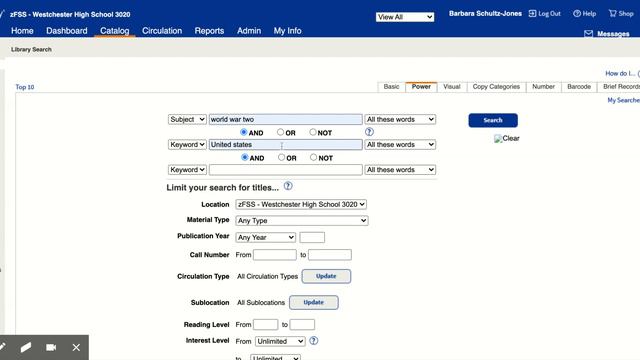Screen dimensions: 640x360
Task: Click the blue Search button
Action: [493, 120]
